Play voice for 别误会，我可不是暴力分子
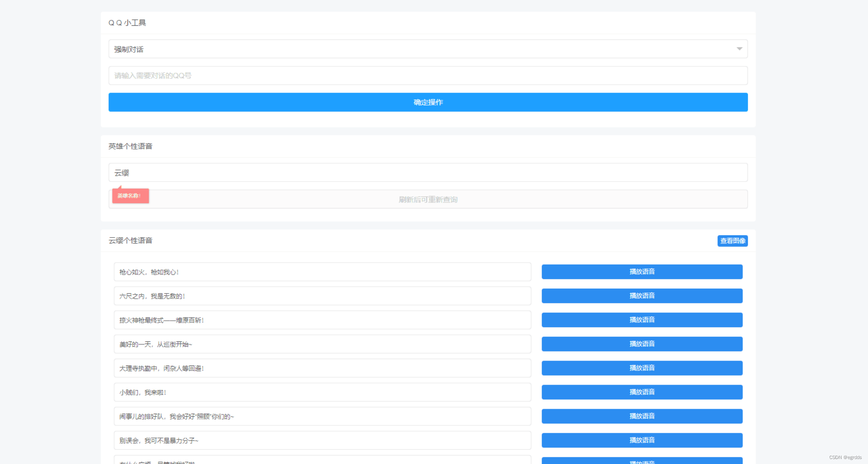The width and height of the screenshot is (868, 464). point(642,440)
